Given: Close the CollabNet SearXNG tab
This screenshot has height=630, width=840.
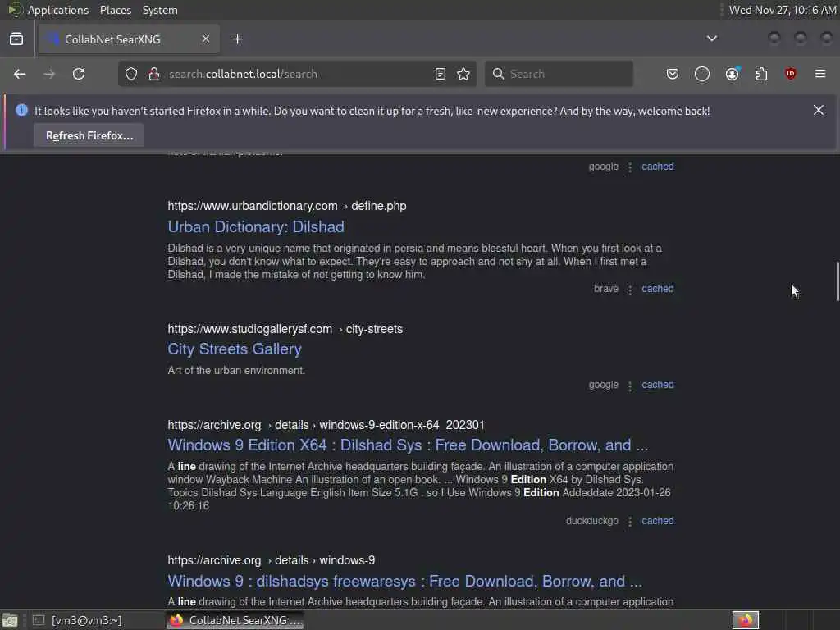Looking at the screenshot, I should 206,39.
